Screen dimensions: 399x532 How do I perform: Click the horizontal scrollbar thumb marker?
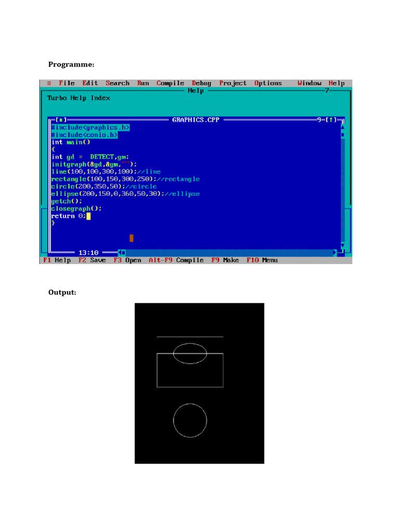pos(124,252)
